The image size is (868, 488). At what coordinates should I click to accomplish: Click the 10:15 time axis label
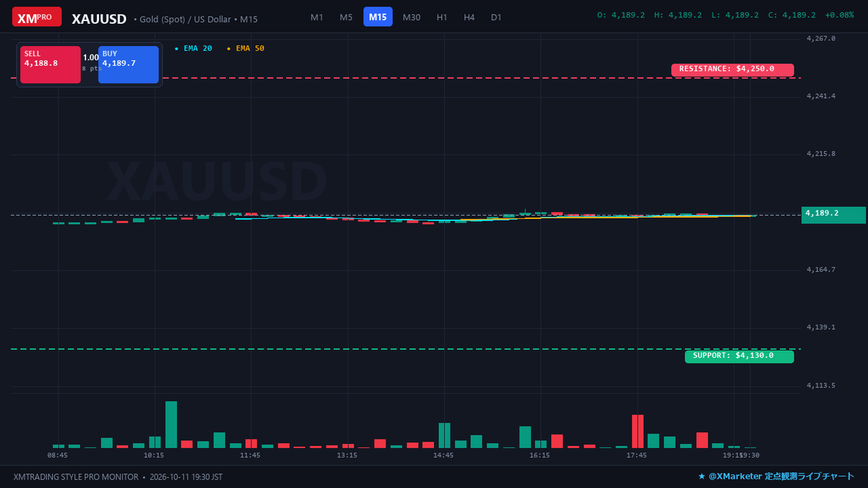[x=154, y=455]
